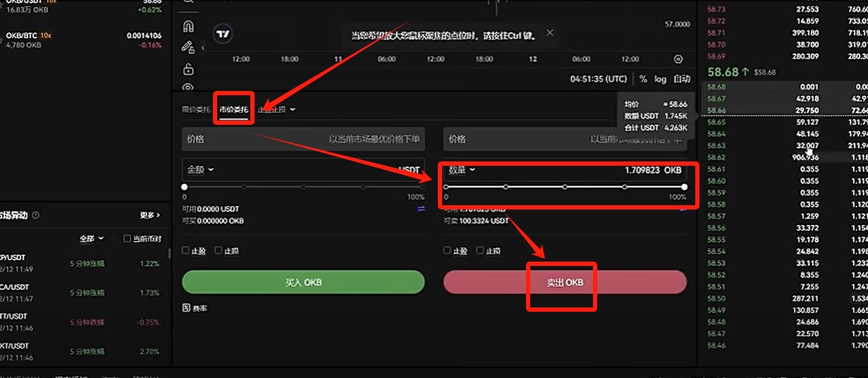Click the order book bid price 58.46
868x378 pixels.
pos(716,345)
